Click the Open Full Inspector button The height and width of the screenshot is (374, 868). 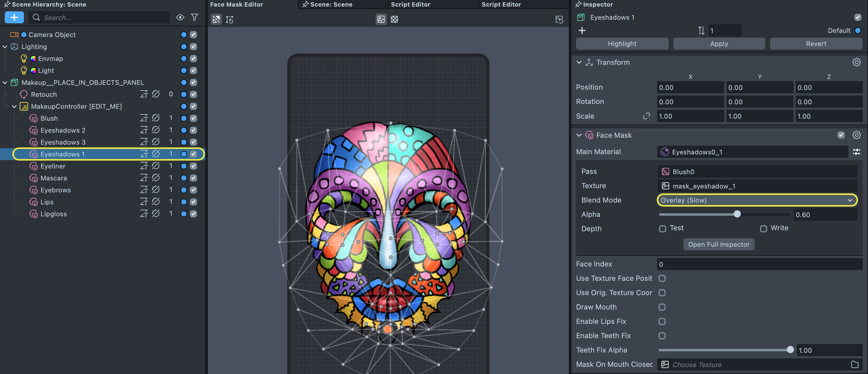click(718, 244)
